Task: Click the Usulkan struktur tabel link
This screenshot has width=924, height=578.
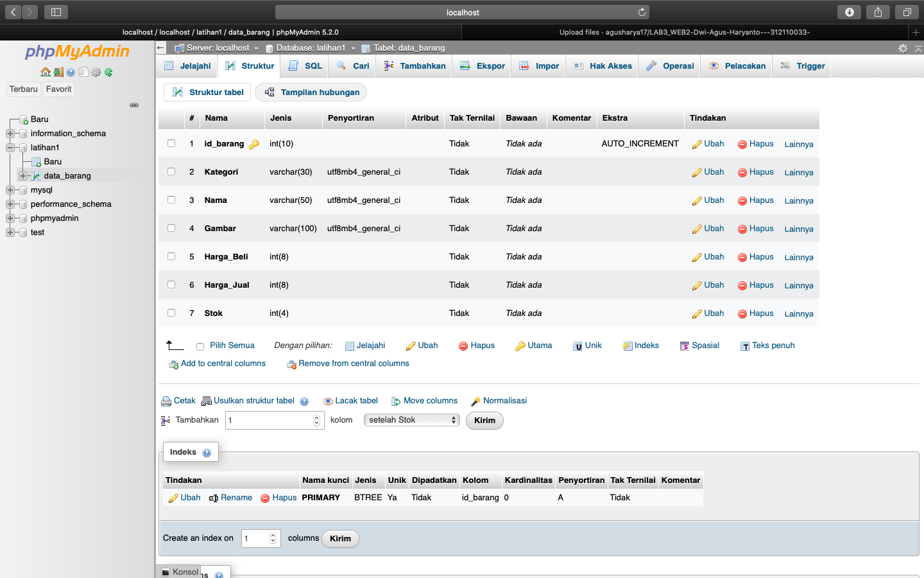Action: tap(253, 400)
